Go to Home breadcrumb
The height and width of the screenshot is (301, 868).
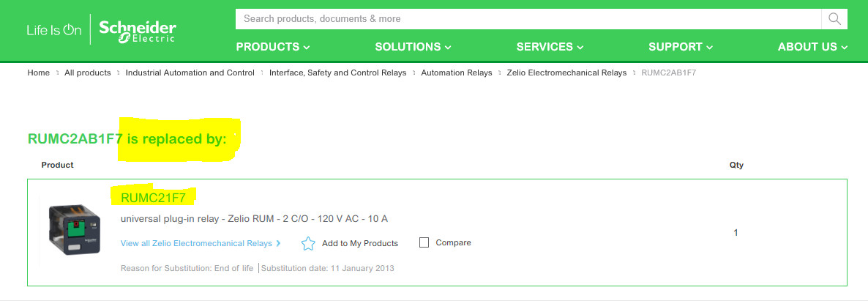point(38,73)
